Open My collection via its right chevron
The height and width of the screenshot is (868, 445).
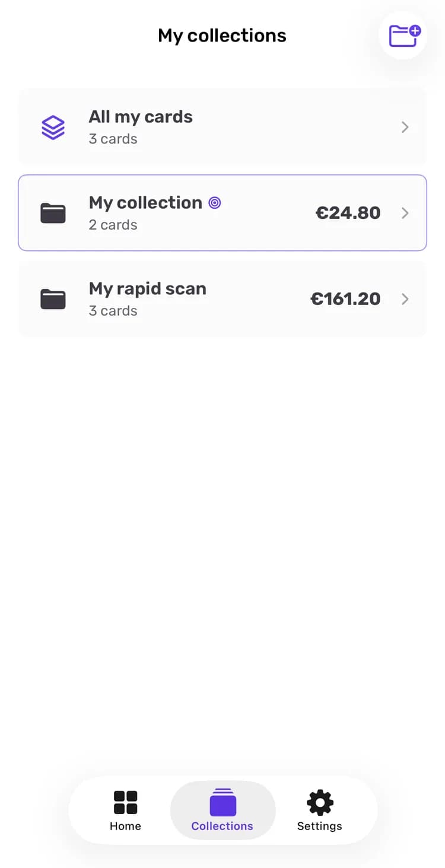[405, 213]
